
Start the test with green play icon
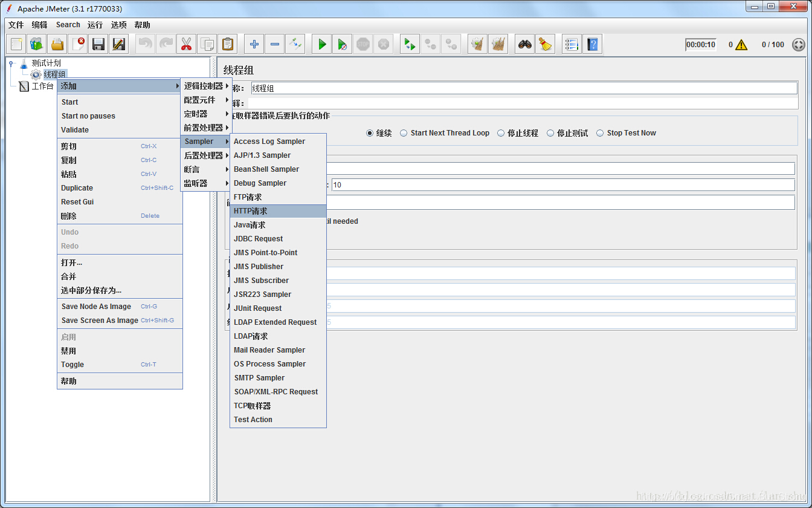coord(322,44)
